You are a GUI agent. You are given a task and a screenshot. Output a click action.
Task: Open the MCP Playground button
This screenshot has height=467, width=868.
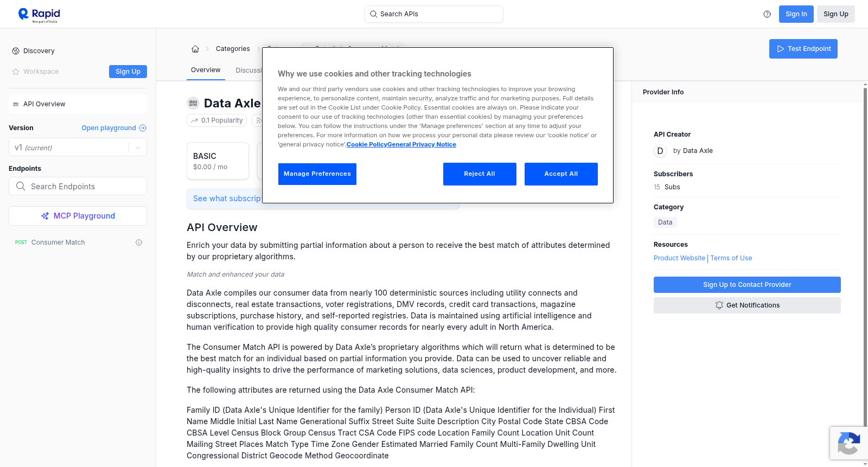tap(78, 216)
